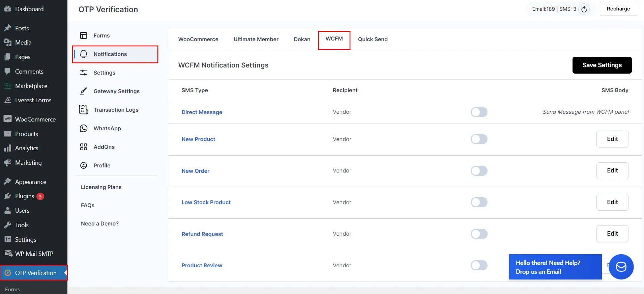Turn on Low Stock Product toggle
Viewport: 644px width, 294px height.
(x=479, y=202)
